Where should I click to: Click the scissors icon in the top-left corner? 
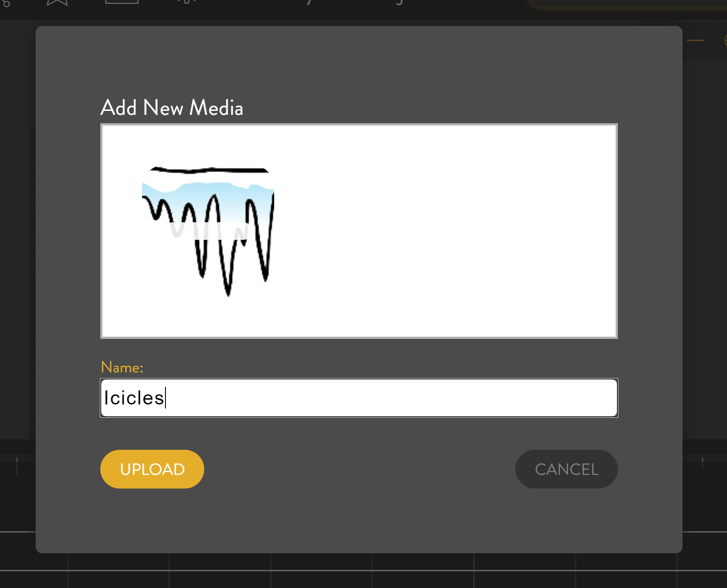5,3
